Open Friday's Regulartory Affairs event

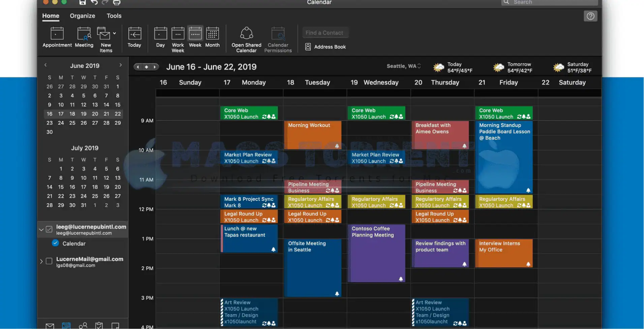pos(504,202)
